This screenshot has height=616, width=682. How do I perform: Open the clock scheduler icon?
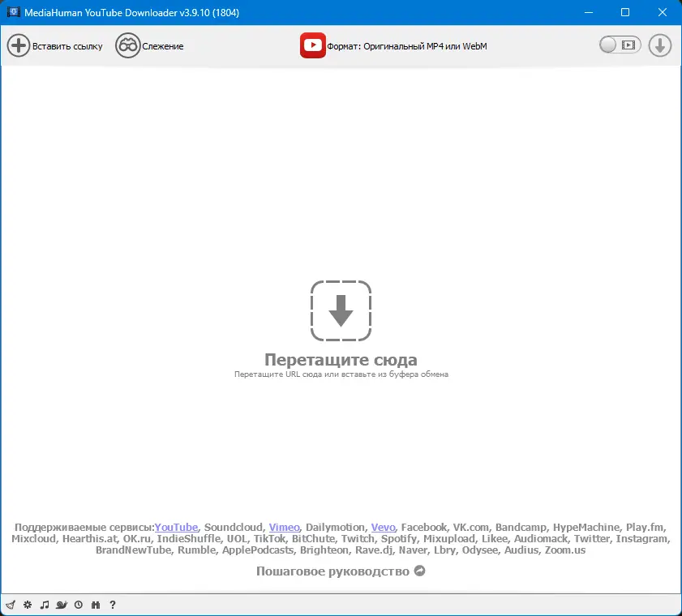(x=79, y=605)
